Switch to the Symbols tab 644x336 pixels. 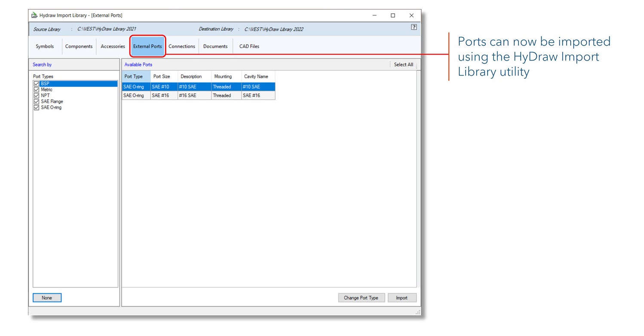coord(45,46)
